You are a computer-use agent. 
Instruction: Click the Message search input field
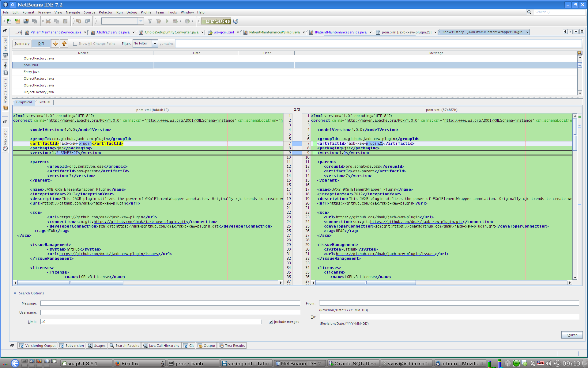tap(170, 303)
